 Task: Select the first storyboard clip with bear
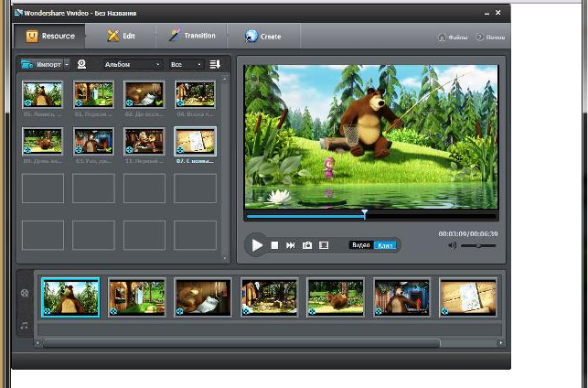point(70,297)
